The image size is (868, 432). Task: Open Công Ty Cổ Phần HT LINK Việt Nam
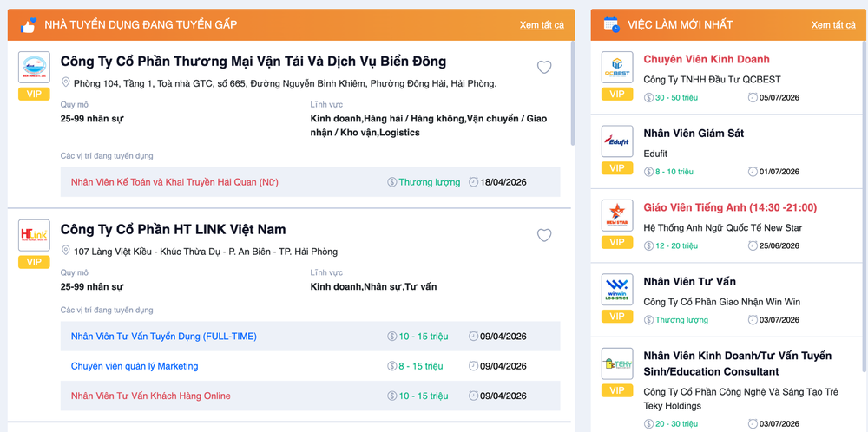174,230
